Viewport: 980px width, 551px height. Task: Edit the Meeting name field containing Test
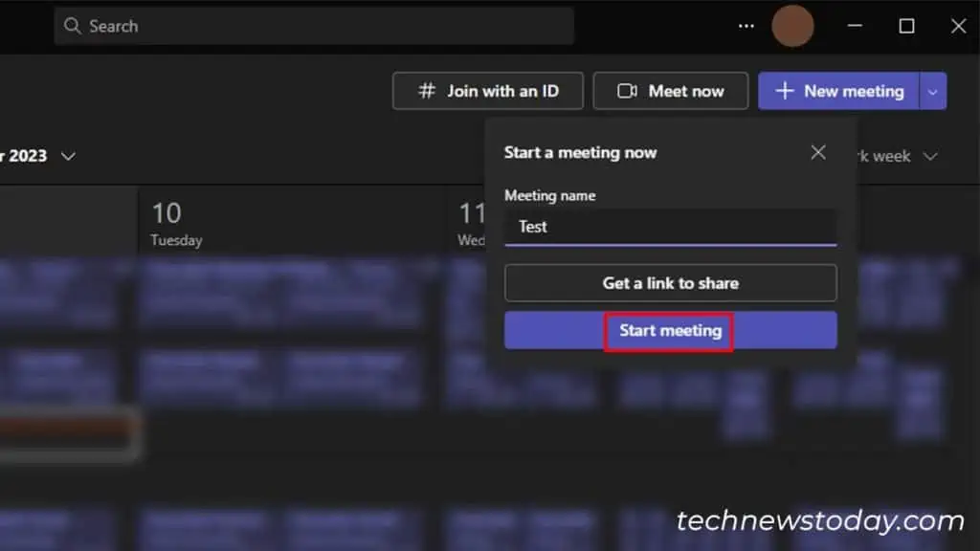pyautogui.click(x=670, y=228)
